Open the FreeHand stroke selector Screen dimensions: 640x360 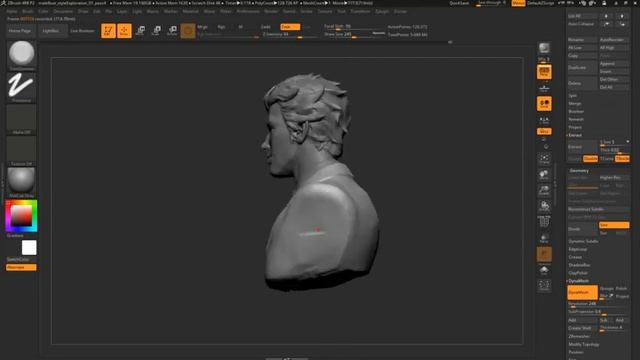(x=21, y=87)
